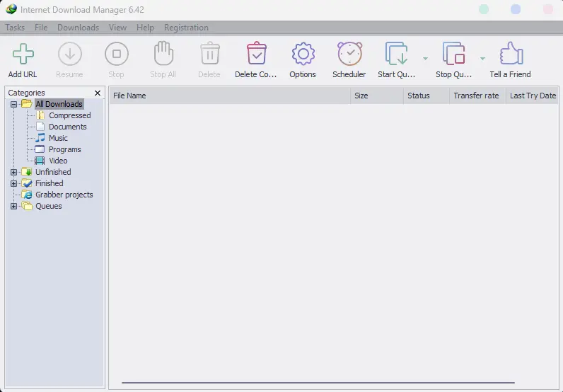Select the Video category label
Image resolution: width=563 pixels, height=392 pixels.
coord(58,161)
